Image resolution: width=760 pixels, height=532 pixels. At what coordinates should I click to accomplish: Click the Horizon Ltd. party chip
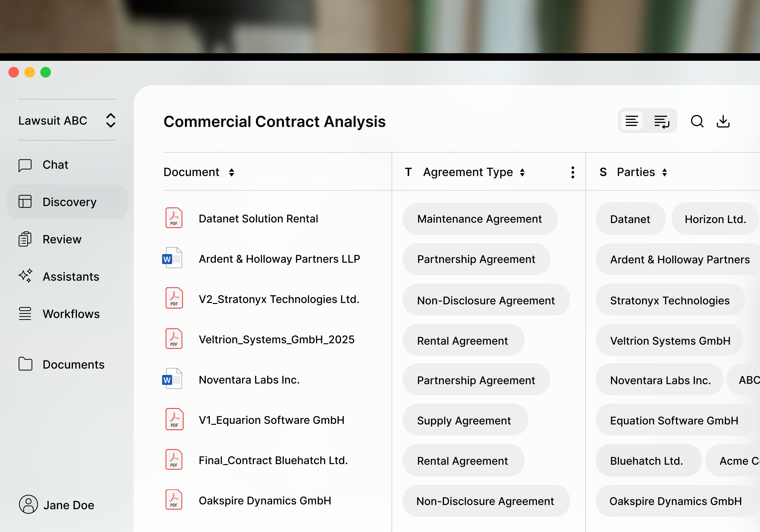715,219
